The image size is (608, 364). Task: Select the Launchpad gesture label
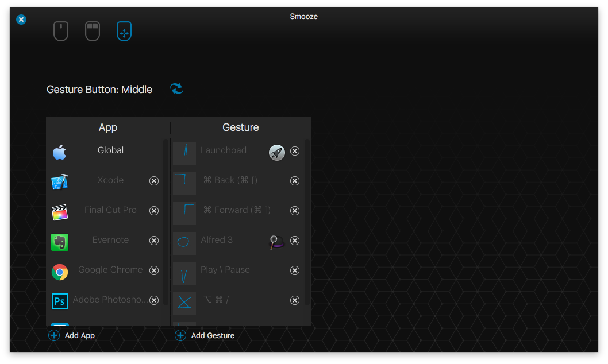[x=224, y=150]
